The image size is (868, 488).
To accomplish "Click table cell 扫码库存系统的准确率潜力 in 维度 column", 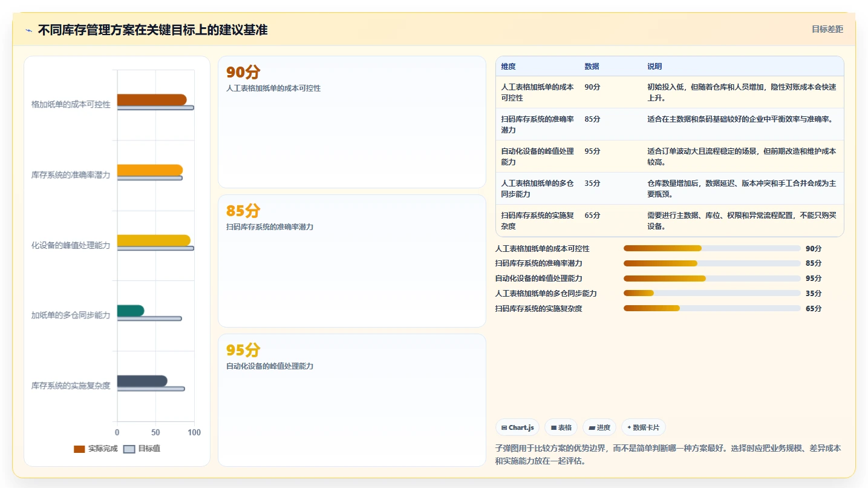I will pyautogui.click(x=538, y=124).
